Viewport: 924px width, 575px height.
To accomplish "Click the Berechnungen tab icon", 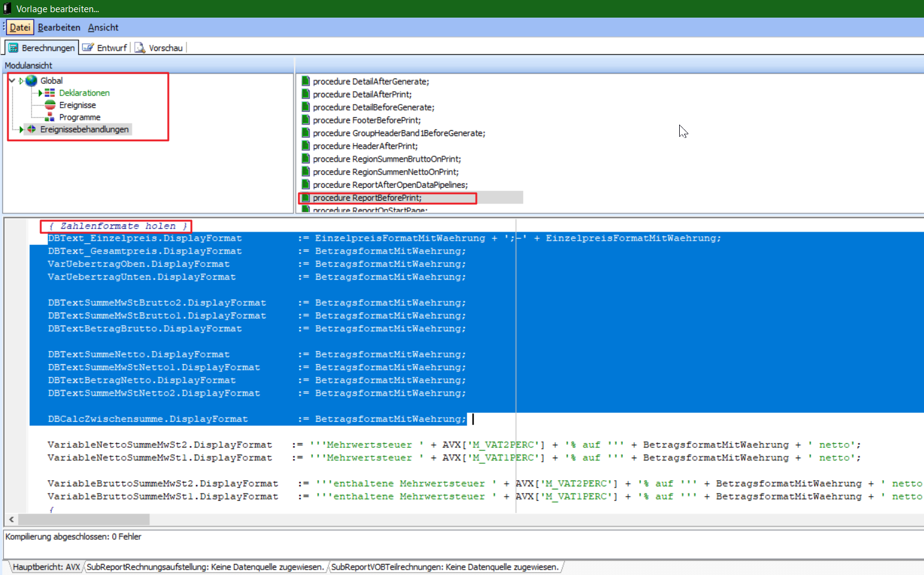I will pyautogui.click(x=13, y=47).
